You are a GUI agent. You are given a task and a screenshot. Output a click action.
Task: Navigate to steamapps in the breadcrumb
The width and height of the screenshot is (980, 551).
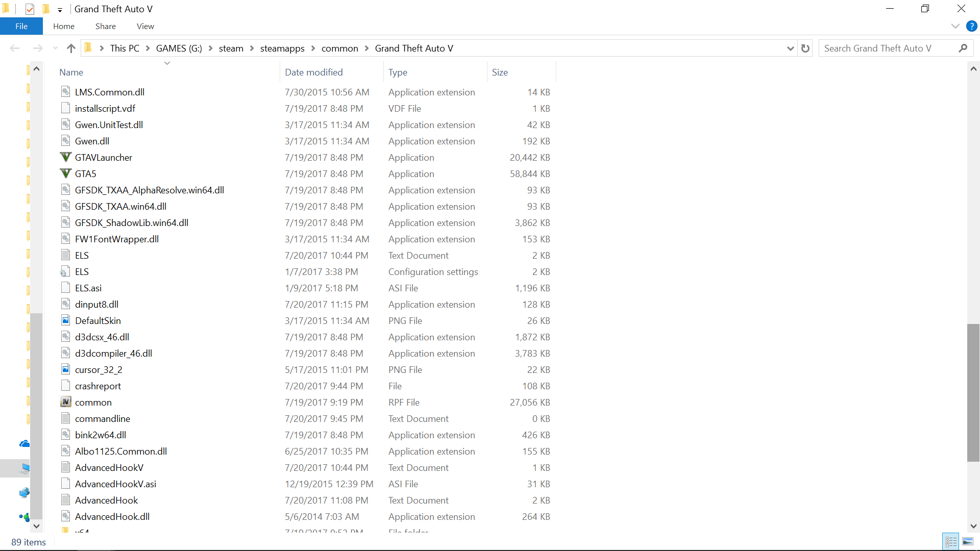[x=282, y=48]
